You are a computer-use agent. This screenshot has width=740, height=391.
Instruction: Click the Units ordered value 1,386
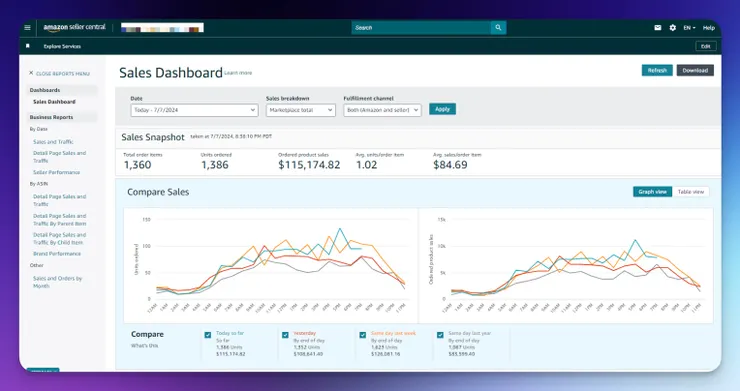tap(215, 165)
